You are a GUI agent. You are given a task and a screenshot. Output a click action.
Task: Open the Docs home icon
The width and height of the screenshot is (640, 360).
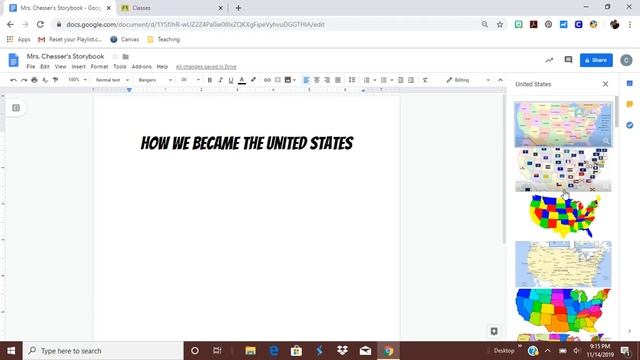13,60
